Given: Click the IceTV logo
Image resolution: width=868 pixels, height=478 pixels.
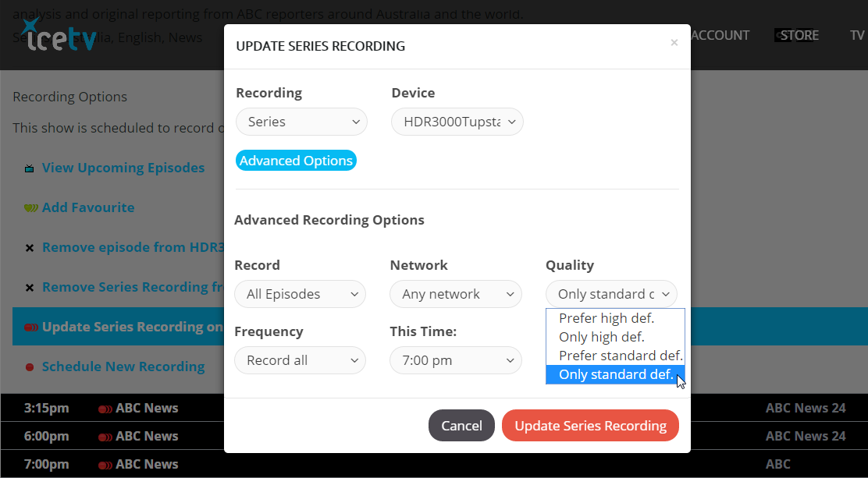Looking at the screenshot, I should tap(58, 34).
